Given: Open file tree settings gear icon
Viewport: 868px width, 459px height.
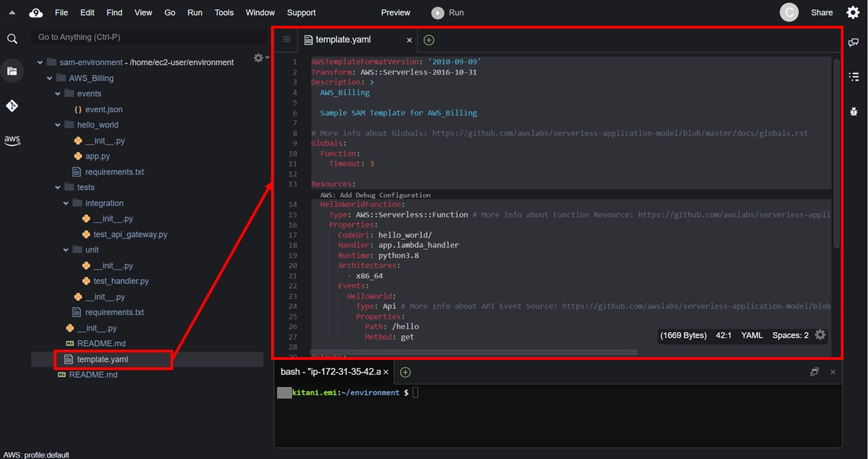Looking at the screenshot, I should click(x=260, y=58).
